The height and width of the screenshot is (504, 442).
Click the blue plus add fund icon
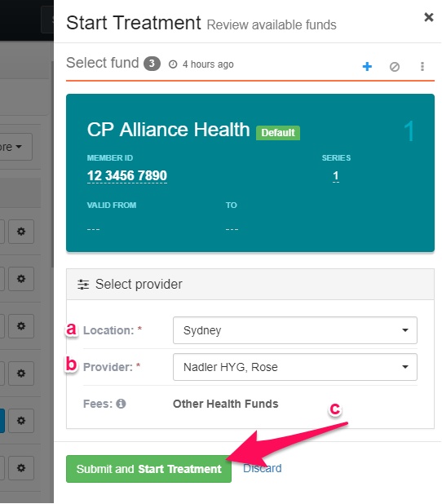[367, 67]
